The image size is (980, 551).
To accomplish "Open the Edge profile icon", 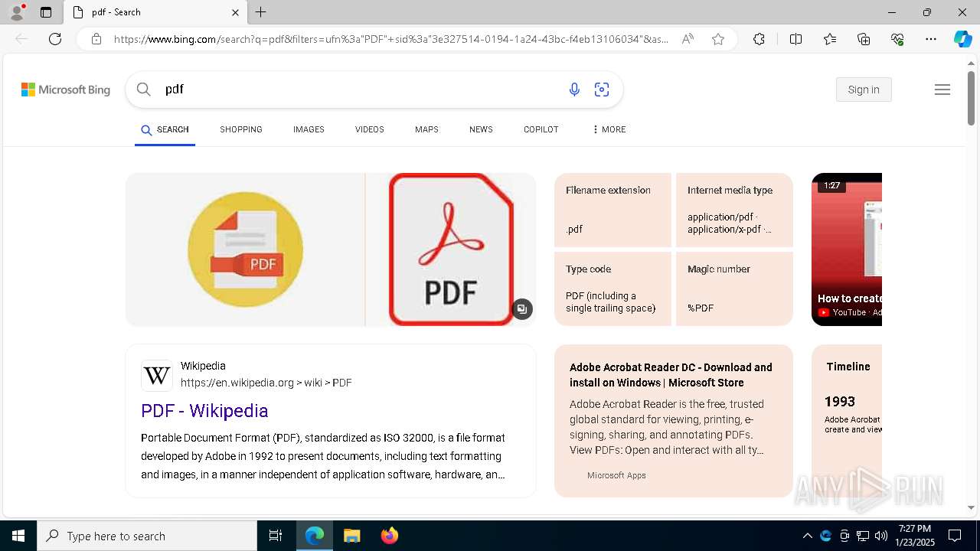I will click(x=17, y=12).
